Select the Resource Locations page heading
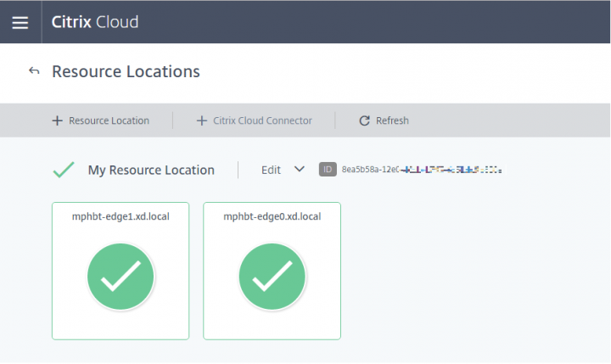The image size is (611, 364). tap(126, 71)
